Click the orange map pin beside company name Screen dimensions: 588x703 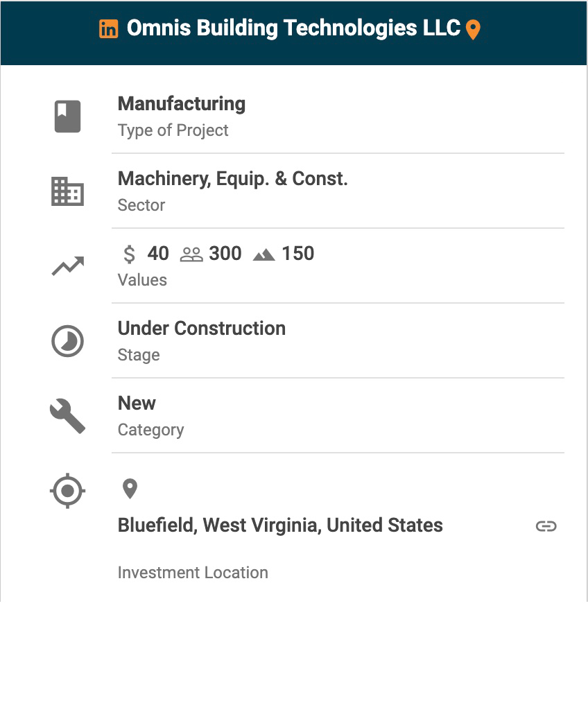click(x=473, y=30)
